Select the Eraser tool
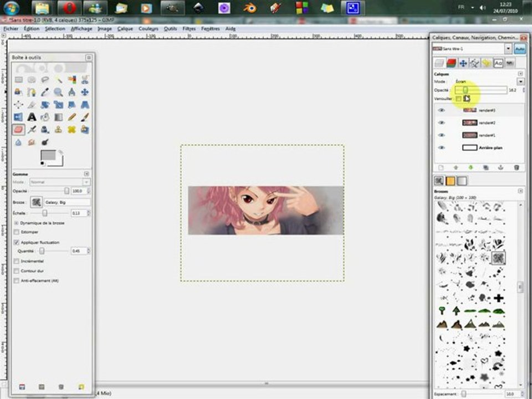 (19, 130)
